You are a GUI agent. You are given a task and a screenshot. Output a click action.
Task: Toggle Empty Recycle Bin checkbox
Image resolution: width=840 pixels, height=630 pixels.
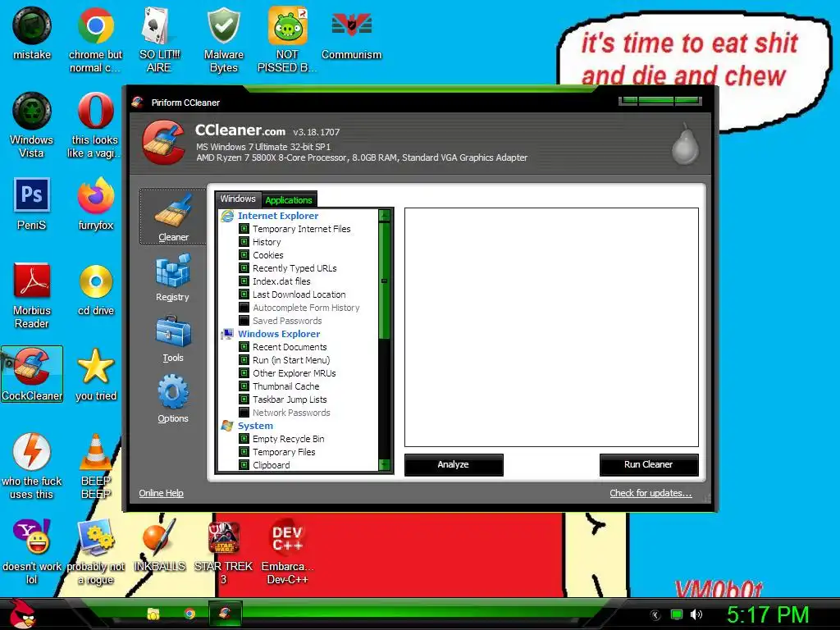[244, 439]
